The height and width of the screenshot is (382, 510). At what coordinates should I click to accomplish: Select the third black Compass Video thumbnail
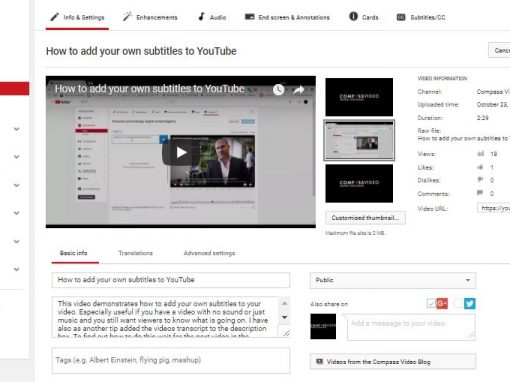click(359, 183)
